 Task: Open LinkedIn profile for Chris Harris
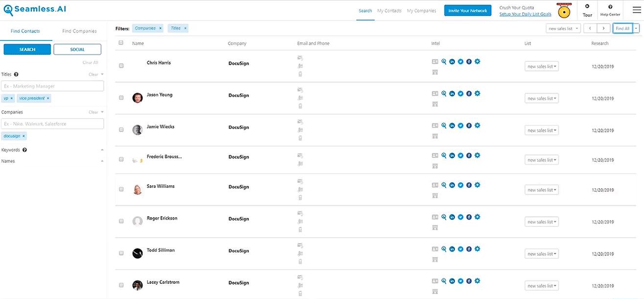click(452, 62)
